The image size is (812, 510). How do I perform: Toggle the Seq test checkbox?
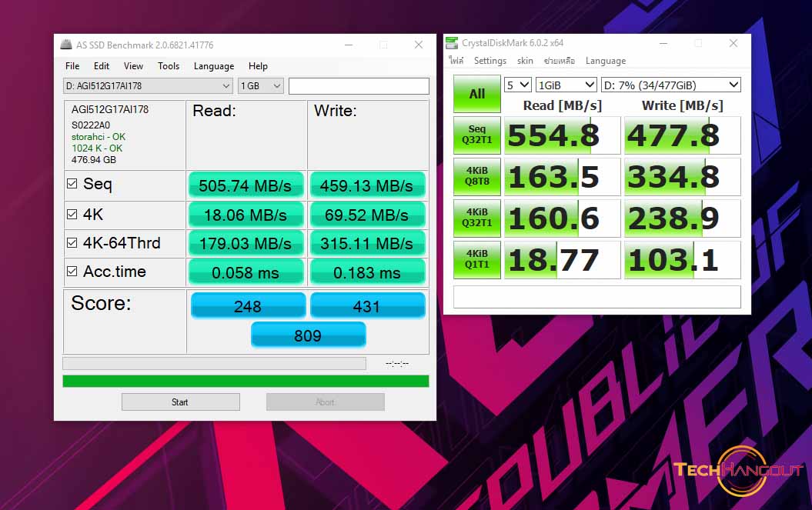pos(72,184)
